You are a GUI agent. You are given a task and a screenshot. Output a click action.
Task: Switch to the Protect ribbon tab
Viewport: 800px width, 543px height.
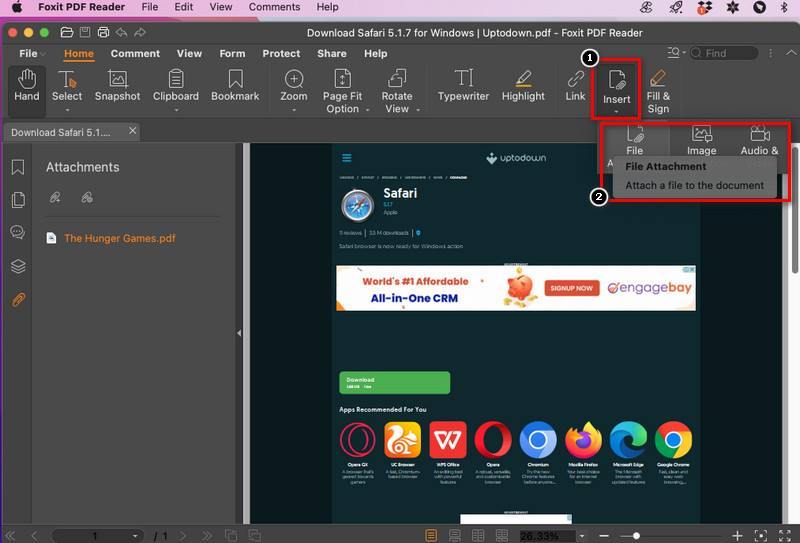pos(281,54)
